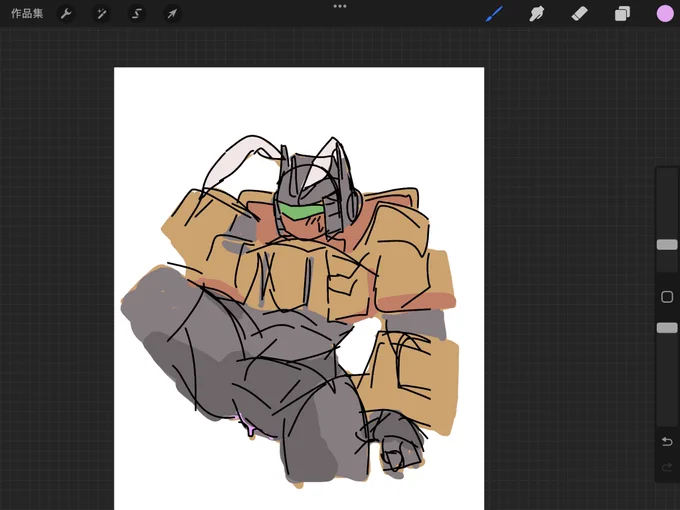
Task: Open the 作品集 gallery
Action: pos(27,13)
